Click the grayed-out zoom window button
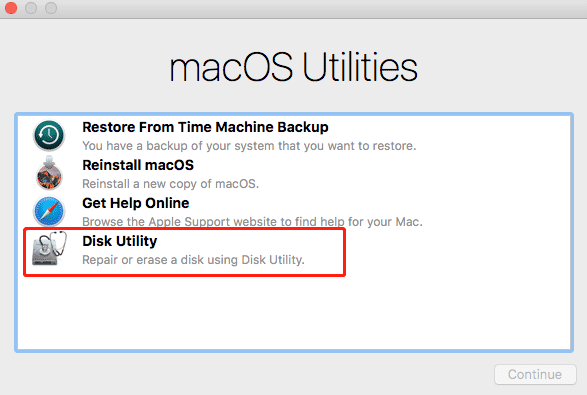The width and height of the screenshot is (587, 395). point(51,8)
